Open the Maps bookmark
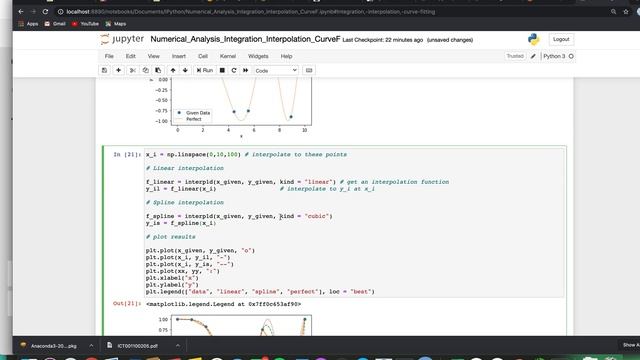This screenshot has width=640, height=360. pyautogui.click(x=116, y=24)
